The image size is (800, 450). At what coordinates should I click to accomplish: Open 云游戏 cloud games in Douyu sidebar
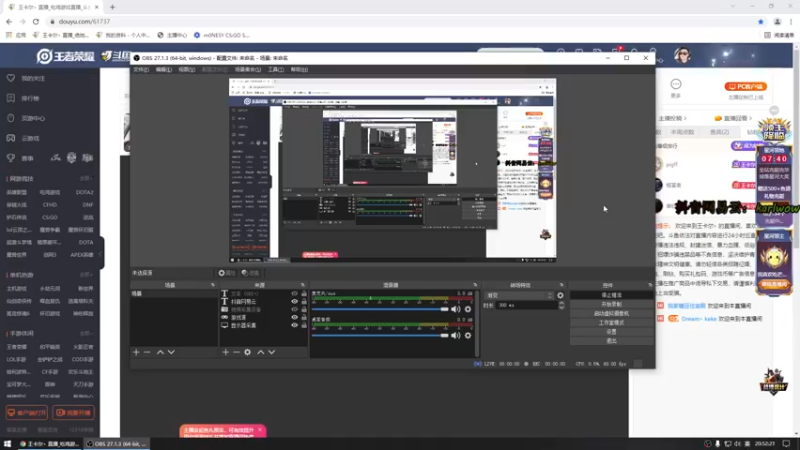[x=30, y=138]
